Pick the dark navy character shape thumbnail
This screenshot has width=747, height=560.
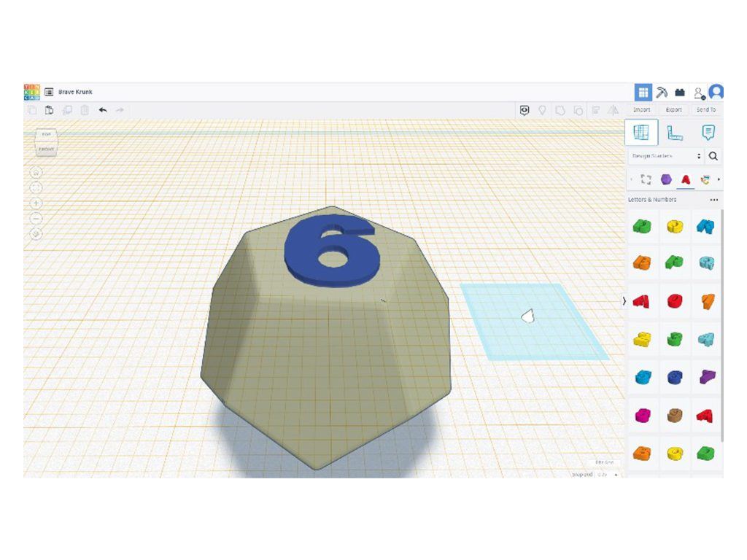pyautogui.click(x=674, y=377)
